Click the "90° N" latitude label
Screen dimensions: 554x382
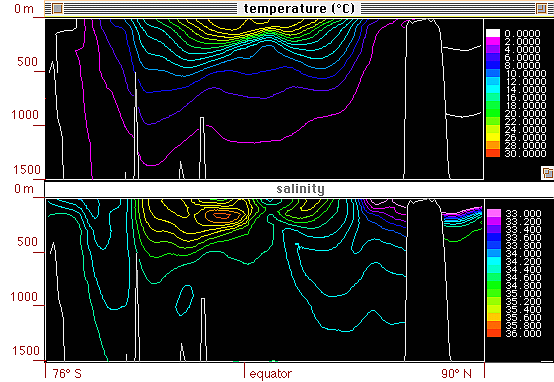pyautogui.click(x=456, y=374)
